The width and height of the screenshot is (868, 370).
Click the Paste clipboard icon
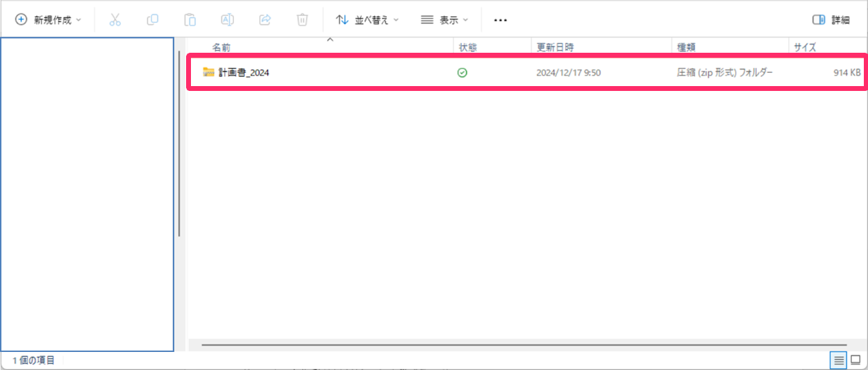pyautogui.click(x=190, y=20)
